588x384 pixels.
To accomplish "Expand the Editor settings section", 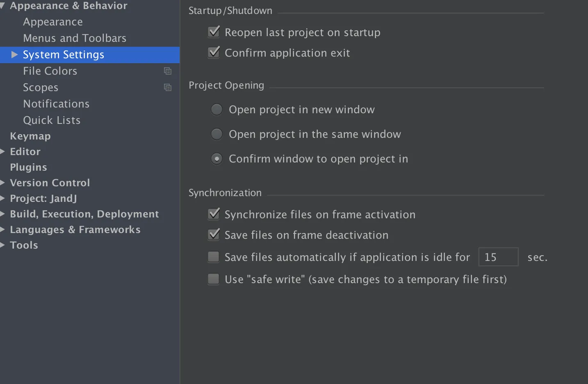I will pyautogui.click(x=2, y=152).
